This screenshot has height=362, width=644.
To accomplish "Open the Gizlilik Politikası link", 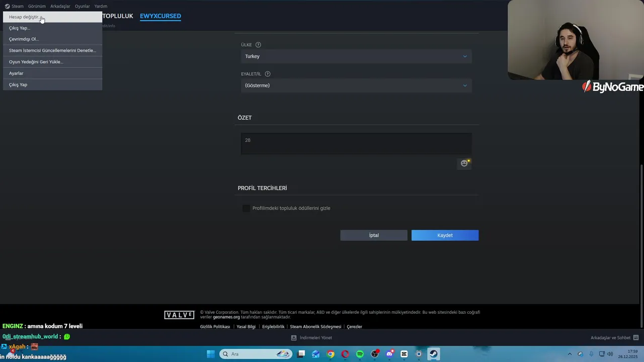I will (x=215, y=327).
